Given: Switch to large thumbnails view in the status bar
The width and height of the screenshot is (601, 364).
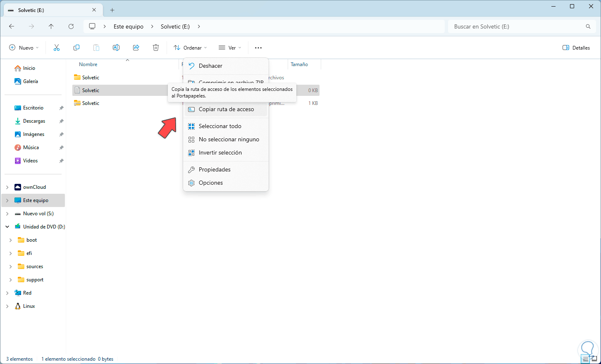Looking at the screenshot, I should tap(594, 359).
